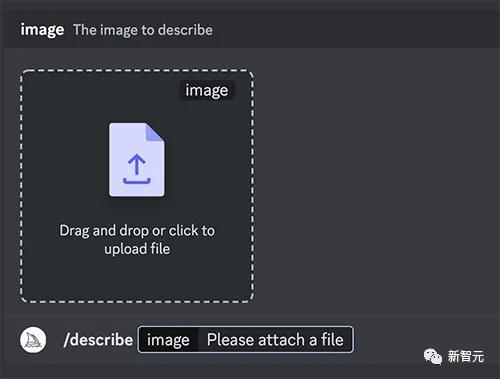500x379 pixels.
Task: Select the image tag inside upload box
Action: pos(207,90)
